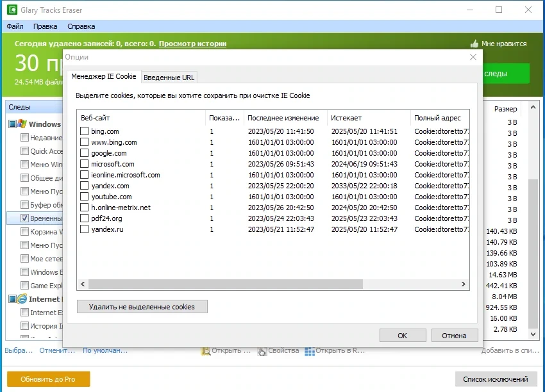Toggle the Windows group checkbox in the tree
The width and height of the screenshot is (545, 392).
coord(13,124)
